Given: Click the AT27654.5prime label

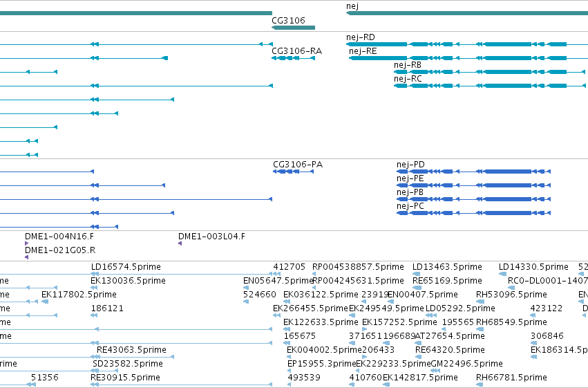Looking at the screenshot, I should click(x=450, y=336).
